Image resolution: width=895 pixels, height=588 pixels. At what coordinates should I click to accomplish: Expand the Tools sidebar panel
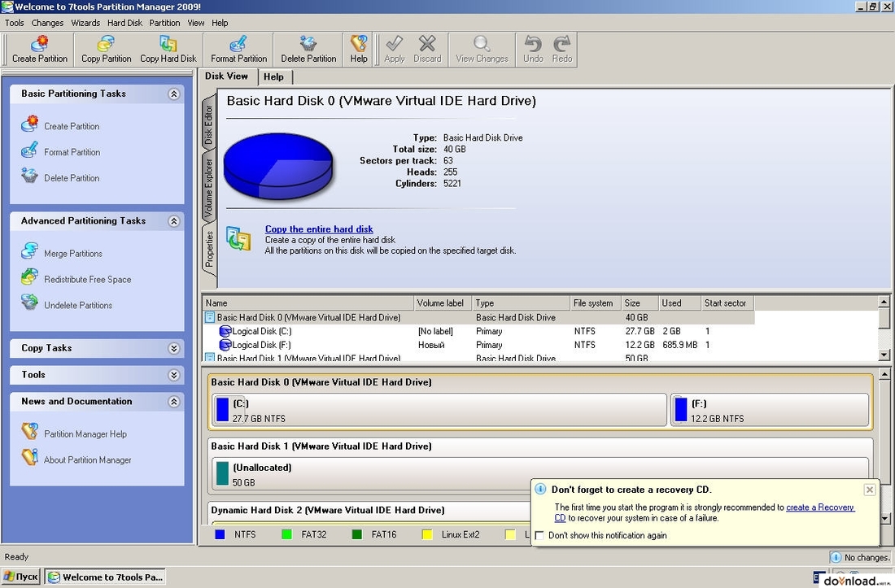click(174, 375)
